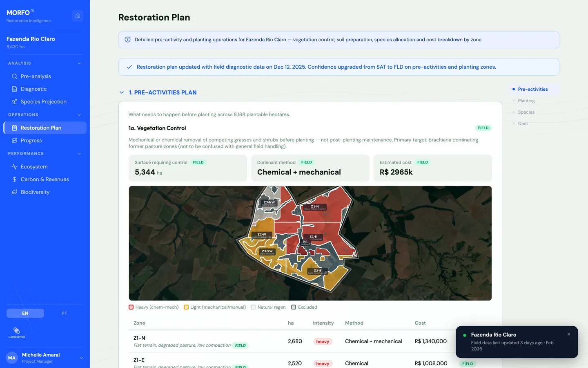Image resolution: width=588 pixels, height=368 pixels.
Task: Enable the Excluded zones legend filter
Action: pyautogui.click(x=294, y=307)
